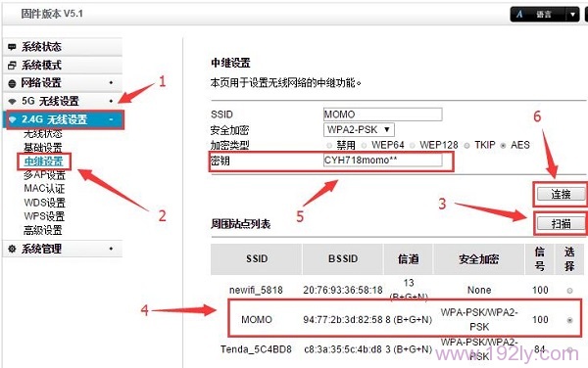Screen dimensions: 588x368
Task: Click the 系统模式 window icon
Action: point(12,66)
